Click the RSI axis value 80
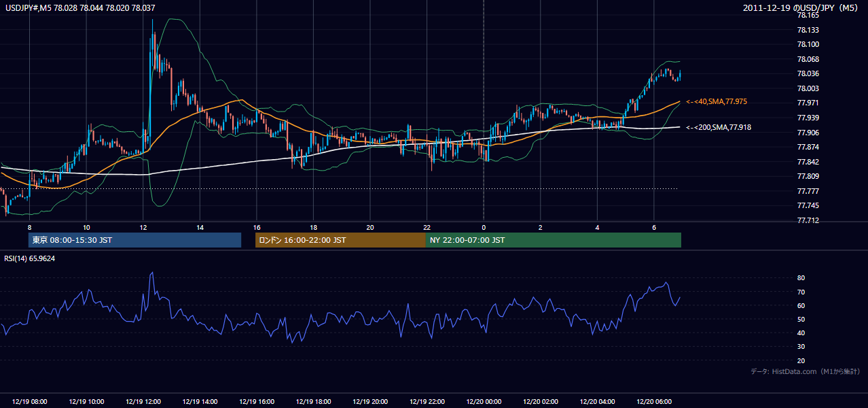The image size is (868, 408). 801,278
